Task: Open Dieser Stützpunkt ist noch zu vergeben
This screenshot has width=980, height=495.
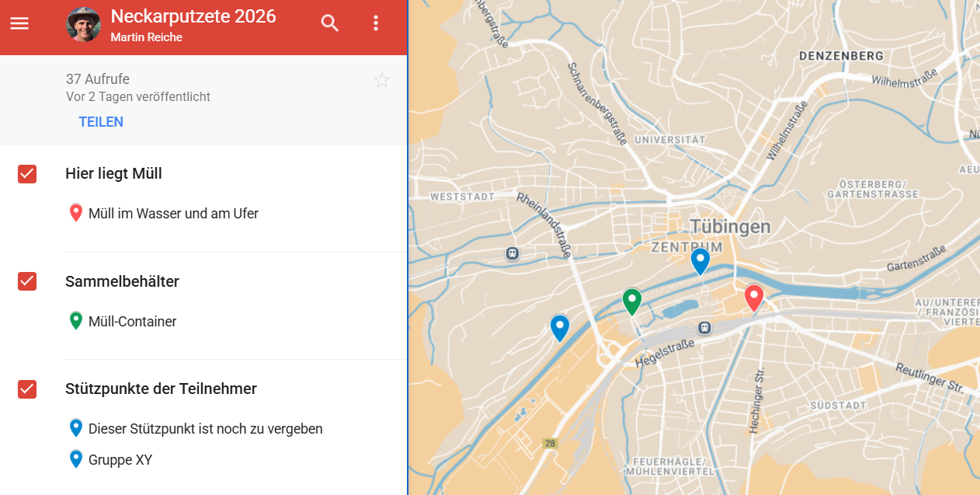Action: pos(205,429)
